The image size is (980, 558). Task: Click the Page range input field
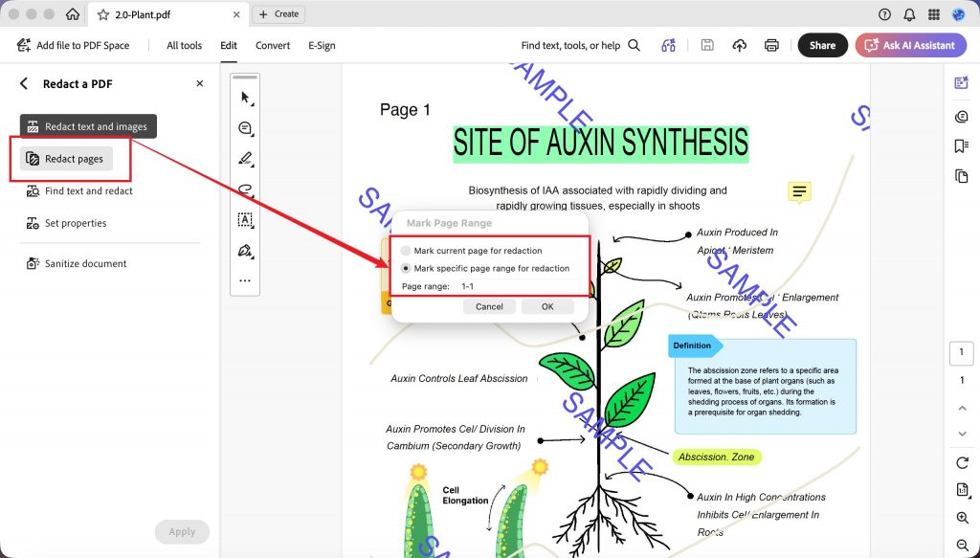(x=518, y=286)
